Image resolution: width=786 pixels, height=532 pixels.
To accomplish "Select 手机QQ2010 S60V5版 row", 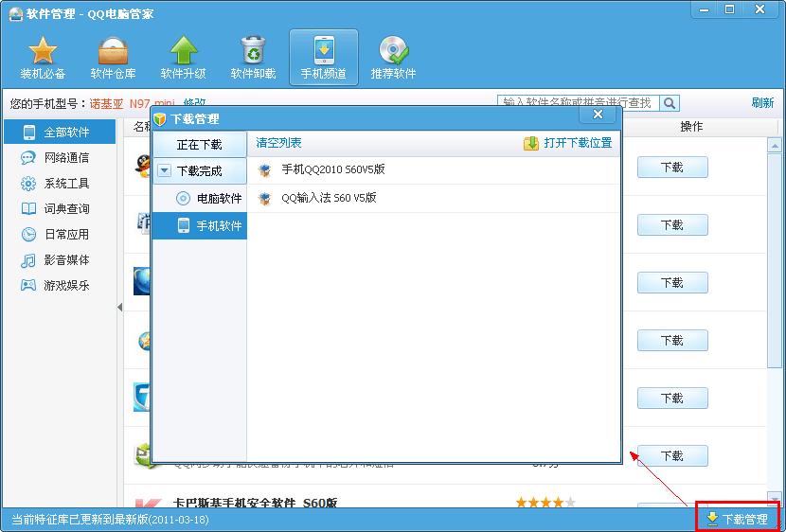I will [x=434, y=170].
